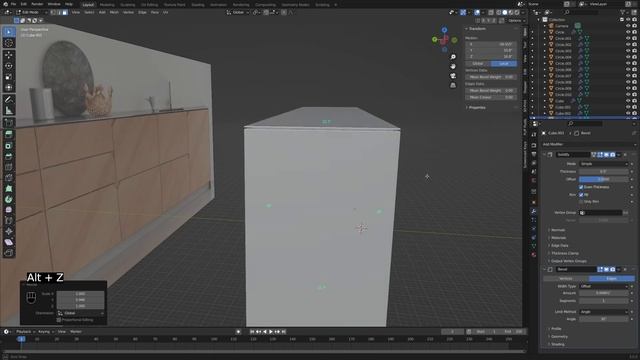
Task: Open the Mesh menu in viewport header
Action: click(114, 12)
